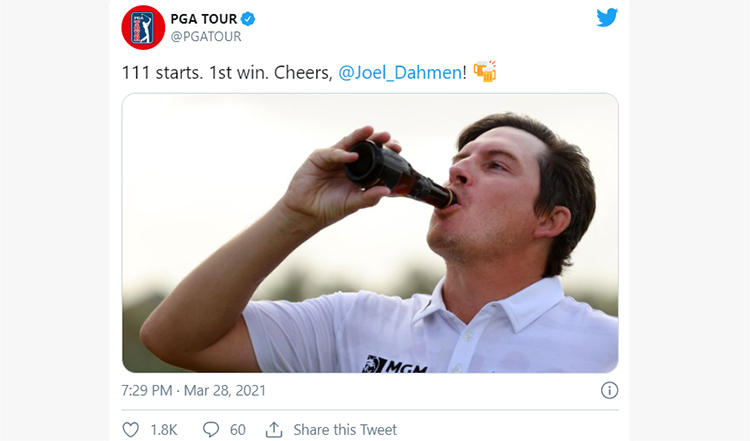Image resolution: width=750 pixels, height=441 pixels.
Task: Click the Twitter bird logo
Action: click(607, 18)
